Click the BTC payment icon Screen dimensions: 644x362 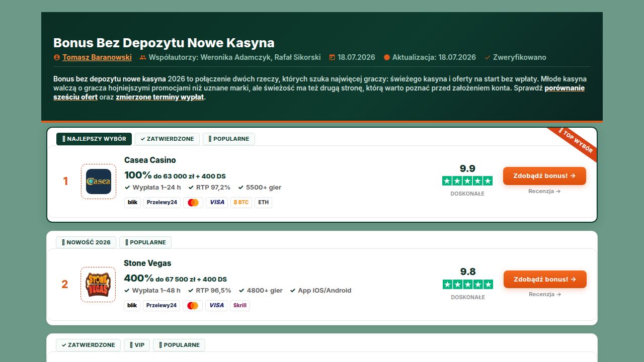coord(241,203)
